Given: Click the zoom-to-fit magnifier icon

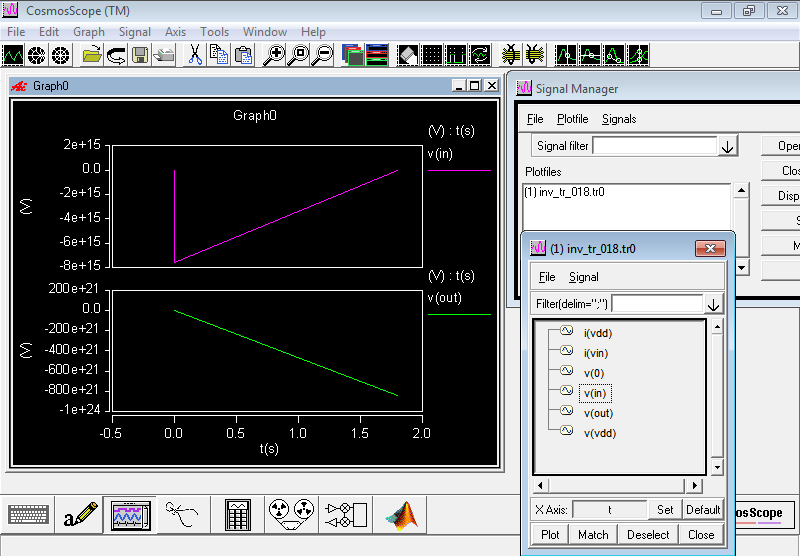Looking at the screenshot, I should [298, 55].
